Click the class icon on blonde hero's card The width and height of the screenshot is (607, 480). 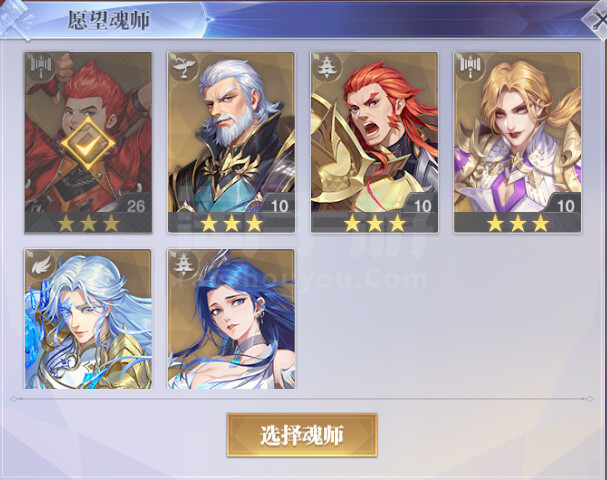point(470,66)
